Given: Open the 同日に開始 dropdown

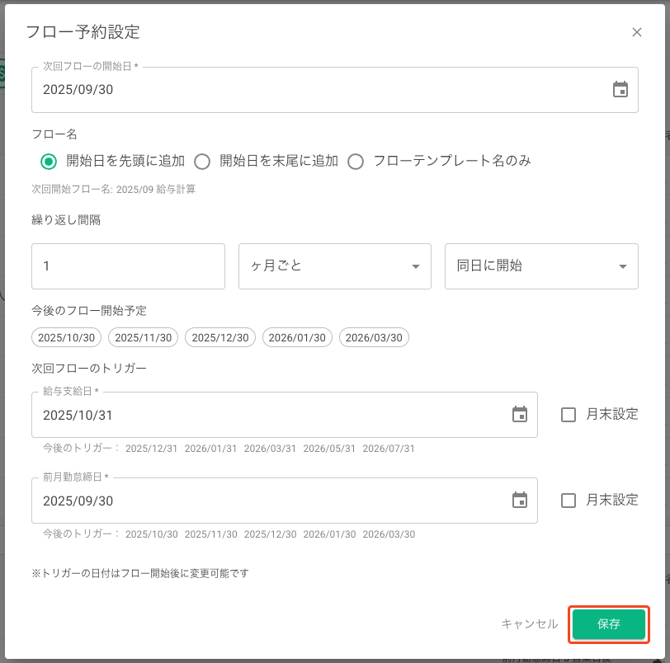Looking at the screenshot, I should pos(541,266).
